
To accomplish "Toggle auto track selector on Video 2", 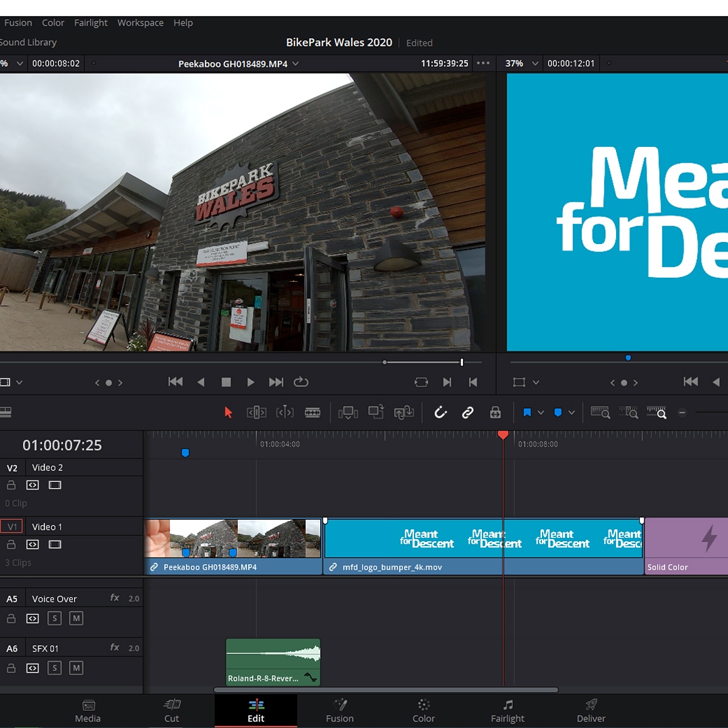I will [x=32, y=485].
